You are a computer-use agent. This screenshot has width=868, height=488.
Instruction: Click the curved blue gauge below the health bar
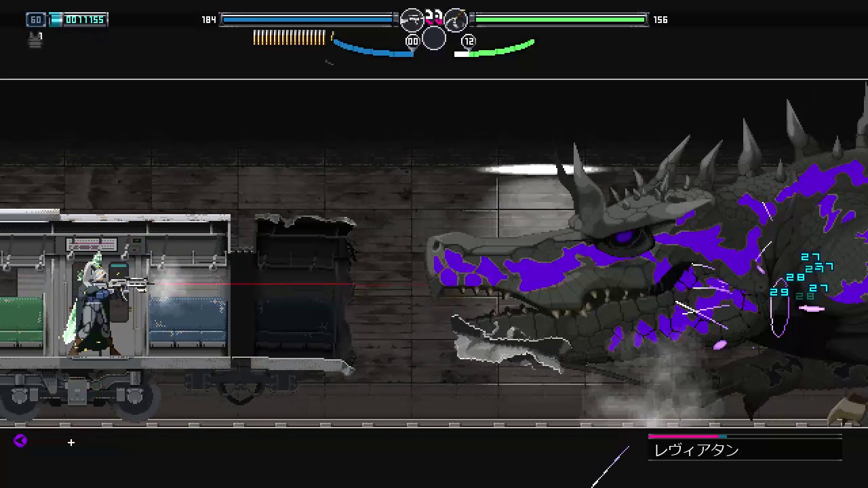pyautogui.click(x=373, y=49)
